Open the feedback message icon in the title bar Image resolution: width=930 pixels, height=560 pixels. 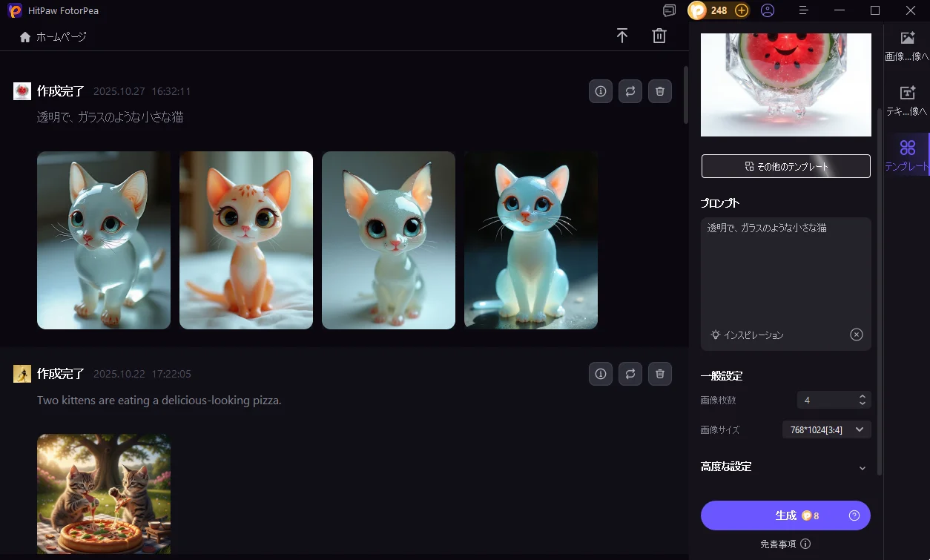pos(669,10)
